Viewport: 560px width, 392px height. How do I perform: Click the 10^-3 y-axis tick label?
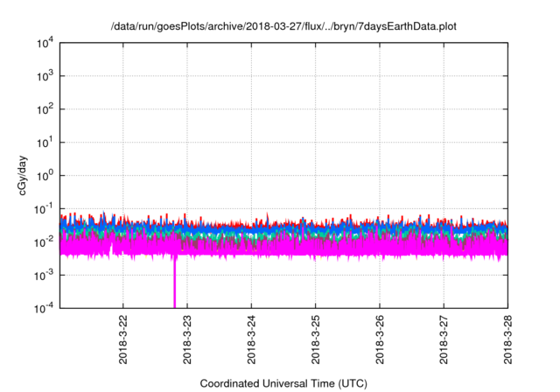click(x=45, y=275)
